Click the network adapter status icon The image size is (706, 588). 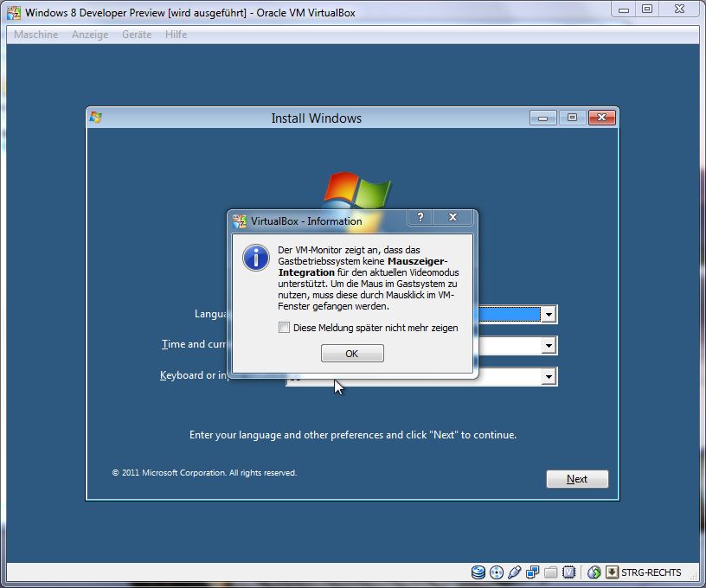click(533, 572)
